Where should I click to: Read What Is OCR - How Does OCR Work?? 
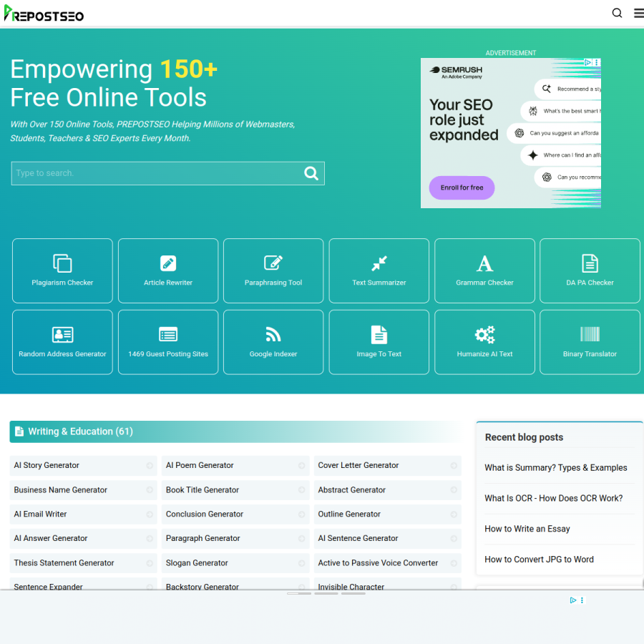554,498
